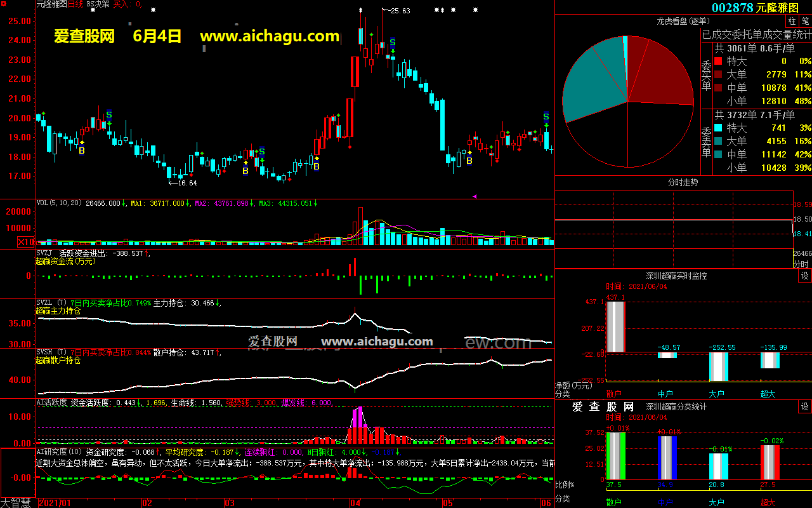Click the red 超大 27.5 bar in 分类统计

769,462
